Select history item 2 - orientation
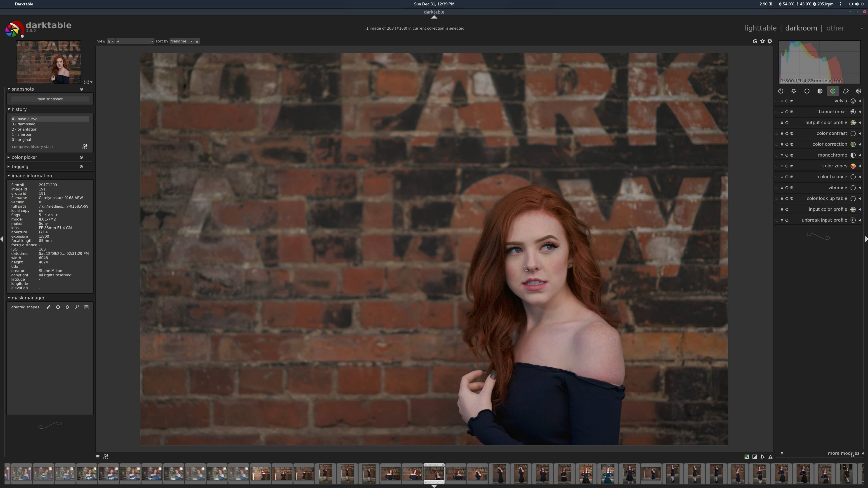This screenshot has width=868, height=488. coord(25,129)
